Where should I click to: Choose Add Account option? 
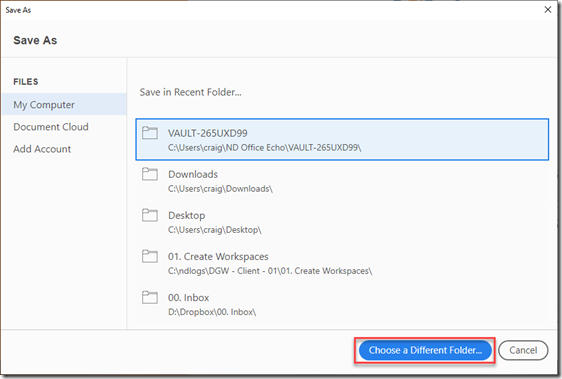(x=42, y=149)
